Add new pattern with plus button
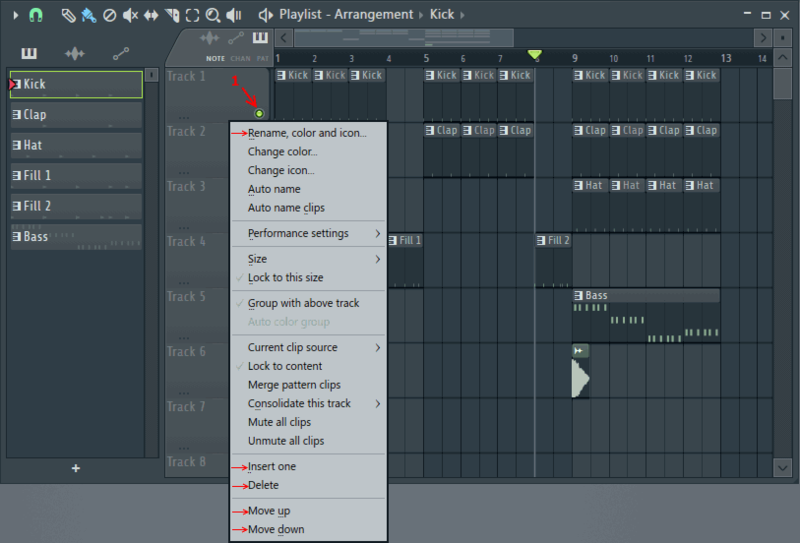Image resolution: width=800 pixels, height=543 pixels. (x=76, y=468)
